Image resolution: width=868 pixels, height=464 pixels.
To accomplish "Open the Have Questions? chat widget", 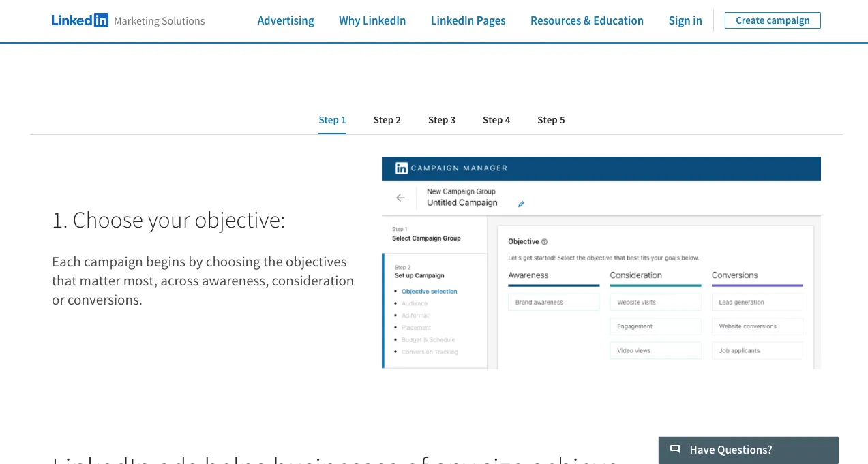I will point(749,450).
